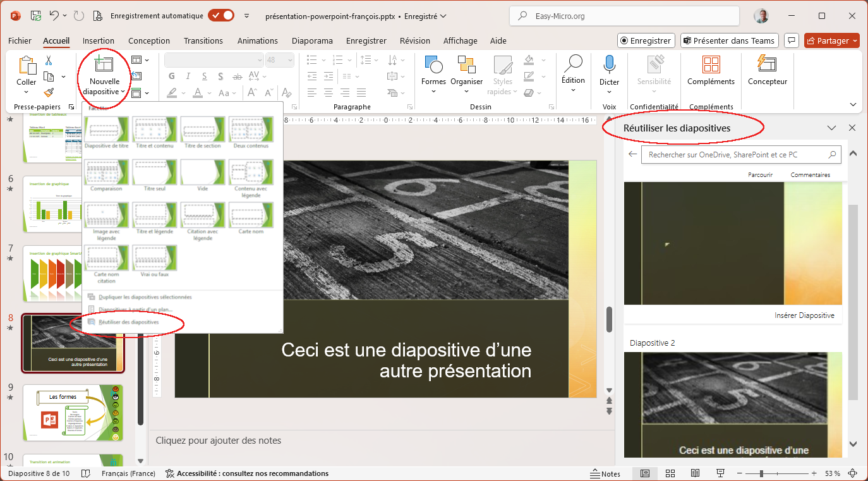The height and width of the screenshot is (481, 868).
Task: Select slide 9 thumbnail Les formes
Action: [73, 412]
